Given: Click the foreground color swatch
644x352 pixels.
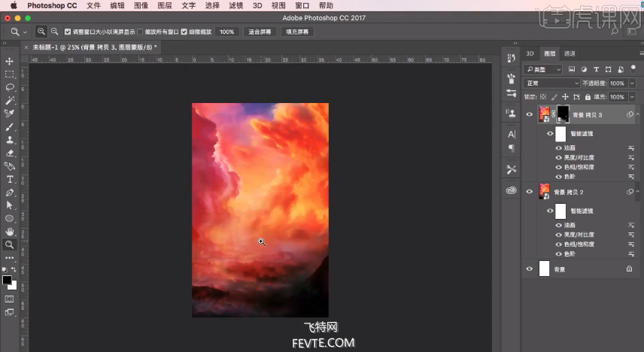Looking at the screenshot, I should pyautogui.click(x=7, y=280).
